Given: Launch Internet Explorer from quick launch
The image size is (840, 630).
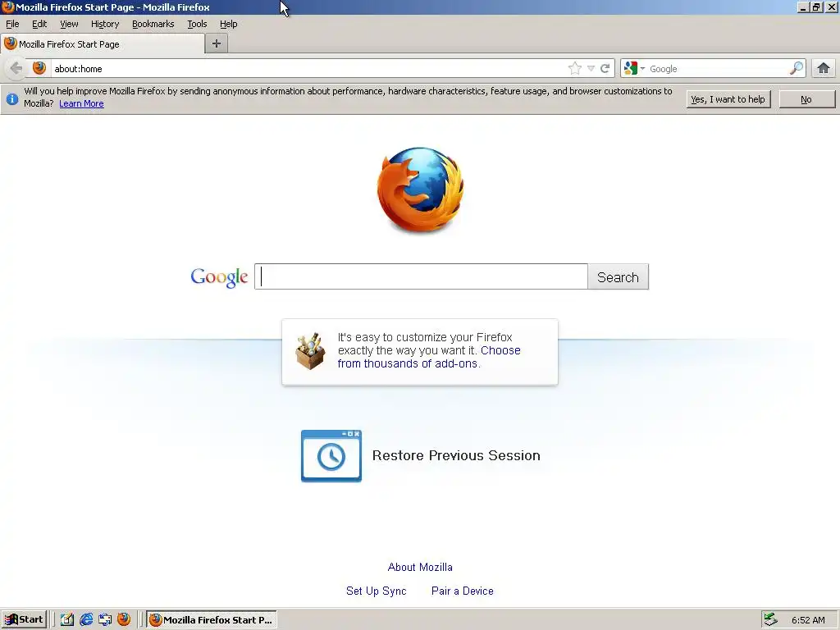Looking at the screenshot, I should click(x=85, y=619).
